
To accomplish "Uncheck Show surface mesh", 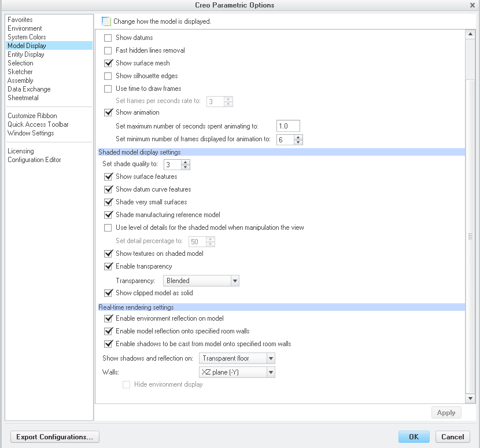I will coord(108,63).
